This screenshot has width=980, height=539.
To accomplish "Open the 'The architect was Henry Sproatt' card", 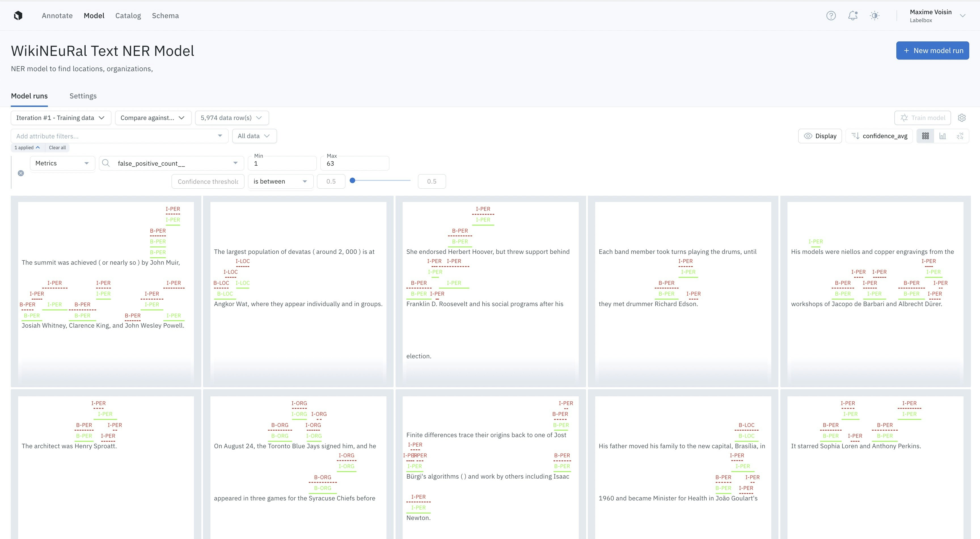I will (106, 464).
